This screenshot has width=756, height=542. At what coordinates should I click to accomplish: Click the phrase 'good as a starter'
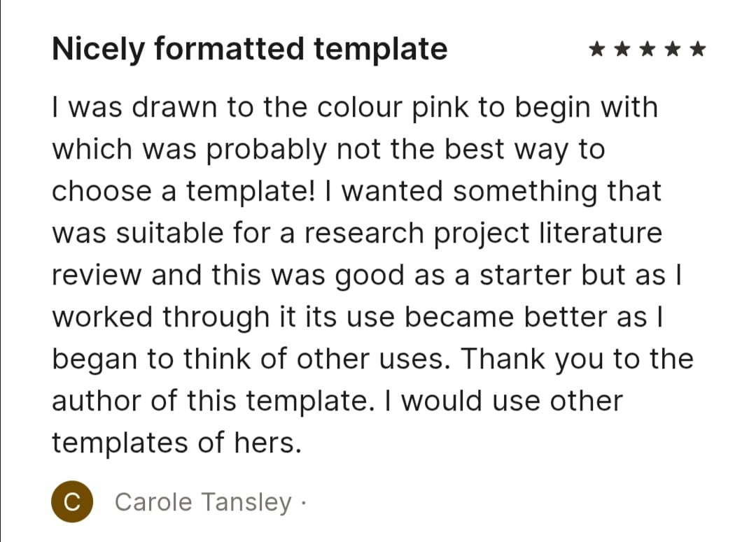452,276
